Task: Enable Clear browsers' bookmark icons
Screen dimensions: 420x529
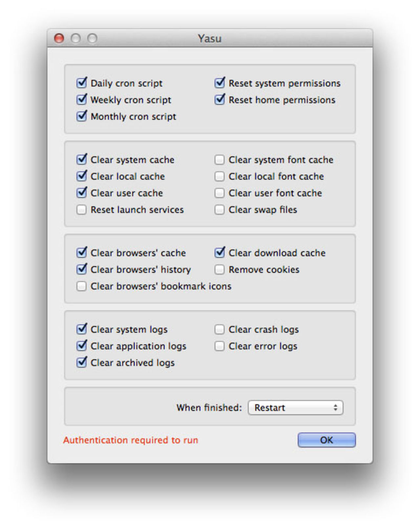Action: pos(81,286)
